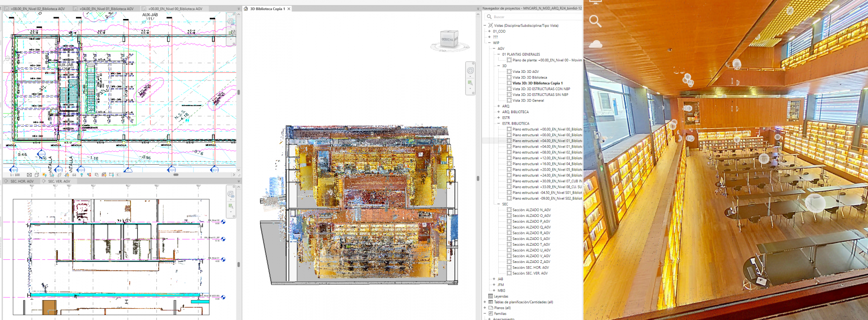Click the 1:100 view scale control
Viewport: 868px width, 320px height.
tap(15, 175)
